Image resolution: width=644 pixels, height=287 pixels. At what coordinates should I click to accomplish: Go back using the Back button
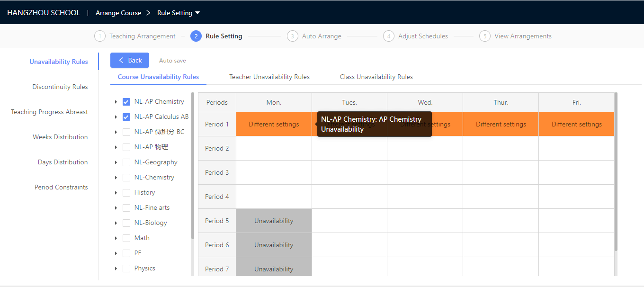click(x=130, y=60)
